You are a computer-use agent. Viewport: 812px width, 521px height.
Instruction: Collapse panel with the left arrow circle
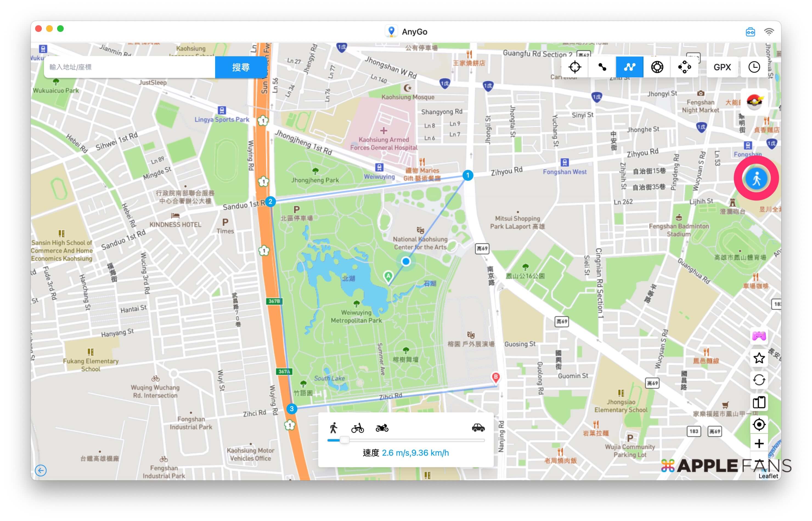click(41, 470)
